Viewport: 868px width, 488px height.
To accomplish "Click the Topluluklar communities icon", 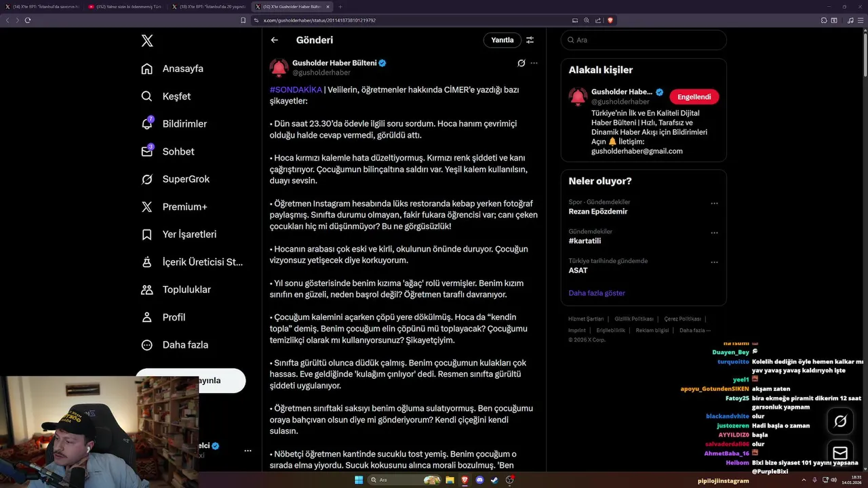I will coord(146,289).
